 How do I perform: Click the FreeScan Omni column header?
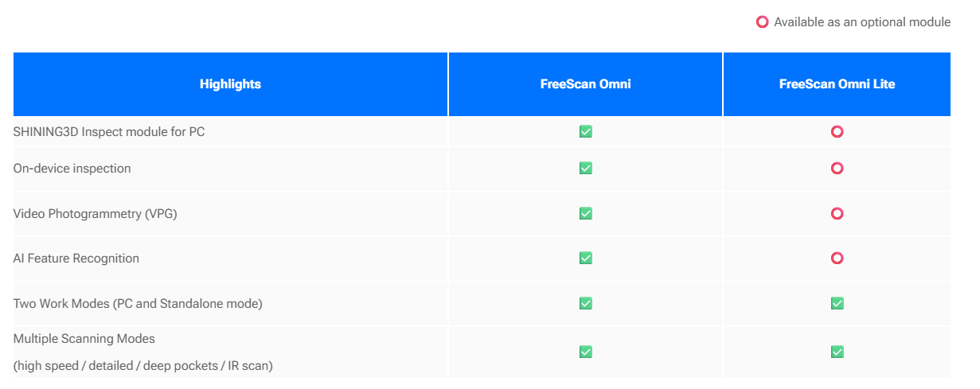click(x=585, y=84)
